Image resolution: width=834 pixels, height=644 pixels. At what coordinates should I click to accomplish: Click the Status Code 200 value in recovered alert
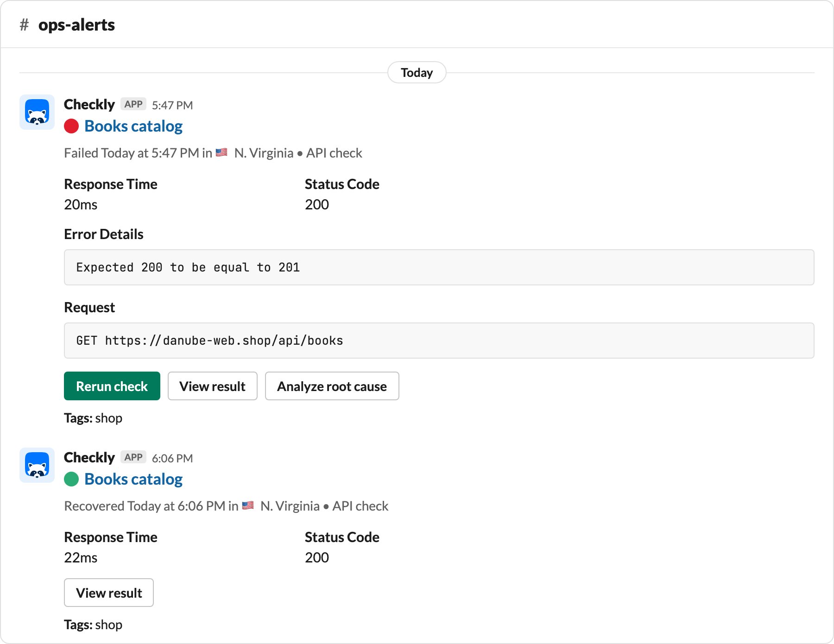coord(317,557)
